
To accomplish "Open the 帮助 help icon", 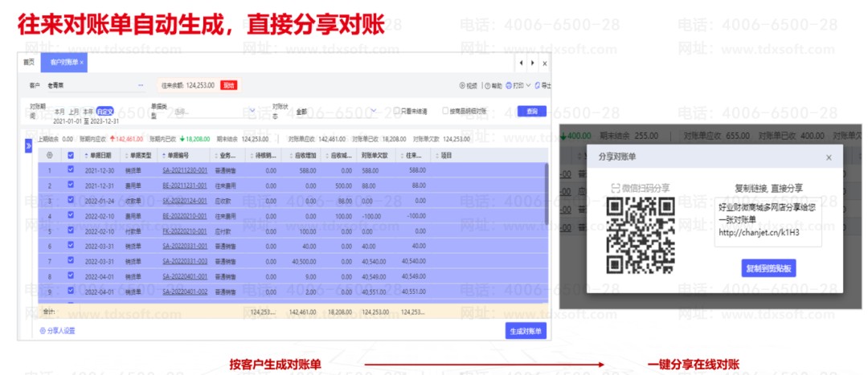I will (487, 85).
